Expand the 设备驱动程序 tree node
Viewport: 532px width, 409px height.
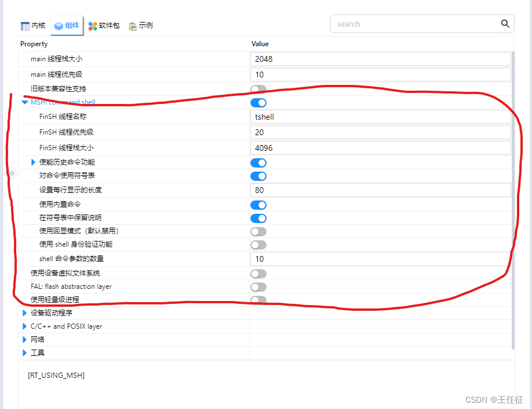(25, 313)
